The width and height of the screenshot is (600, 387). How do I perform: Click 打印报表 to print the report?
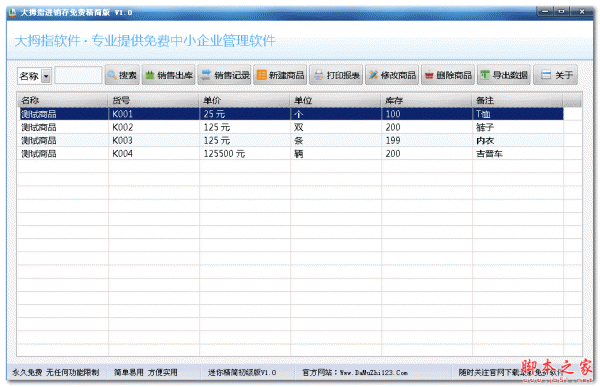pyautogui.click(x=336, y=75)
